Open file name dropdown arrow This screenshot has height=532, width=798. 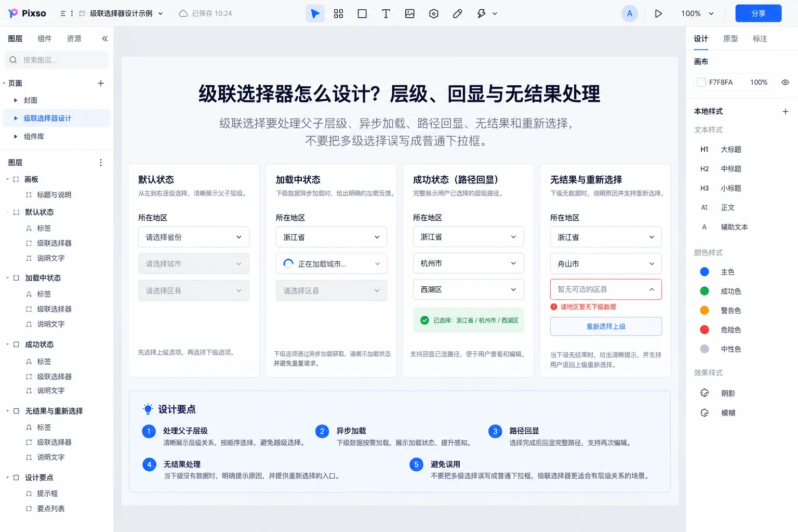tap(161, 14)
